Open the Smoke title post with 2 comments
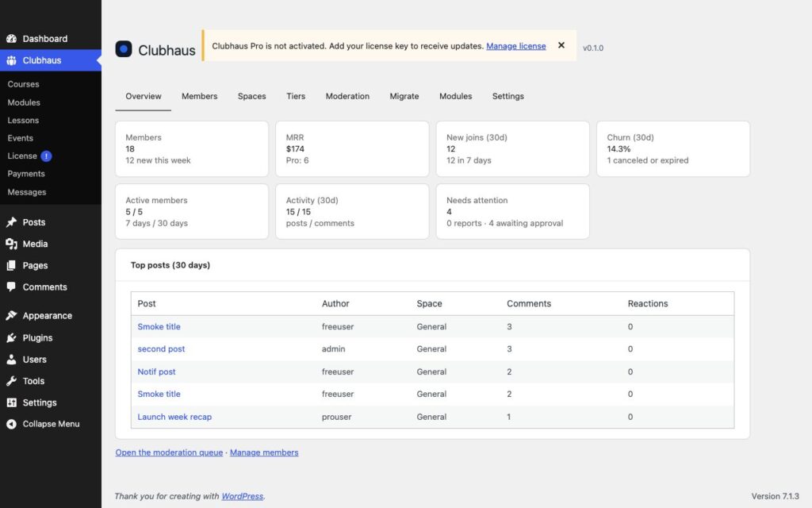Image resolution: width=812 pixels, height=508 pixels. pyautogui.click(x=159, y=394)
